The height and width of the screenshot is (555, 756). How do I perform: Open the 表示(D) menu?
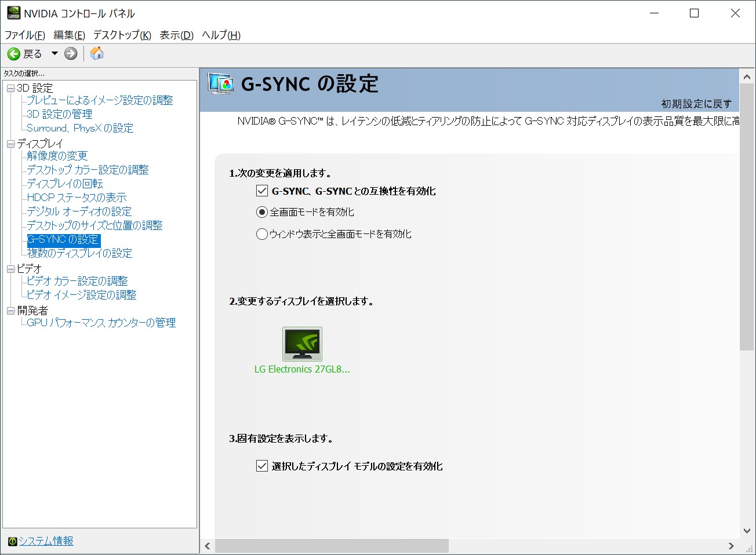point(177,35)
